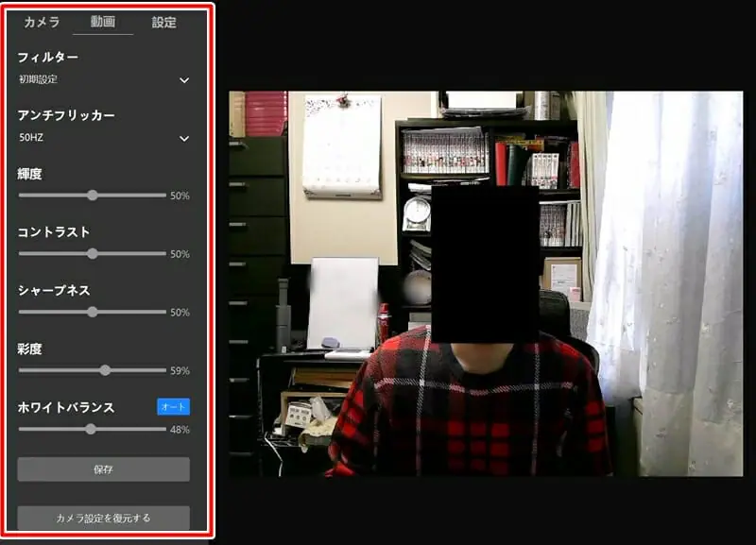Image resolution: width=756 pixels, height=545 pixels.
Task: Click the 50% value beside コントラスト slider
Action: point(180,254)
